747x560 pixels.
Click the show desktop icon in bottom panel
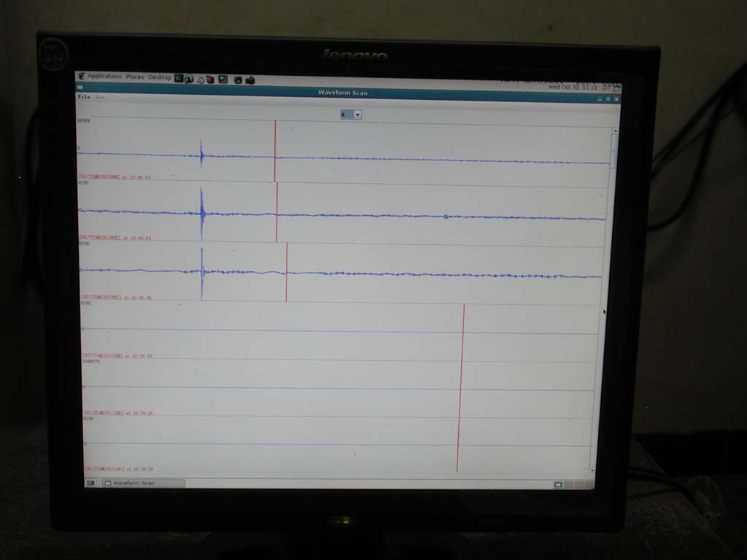[x=91, y=483]
